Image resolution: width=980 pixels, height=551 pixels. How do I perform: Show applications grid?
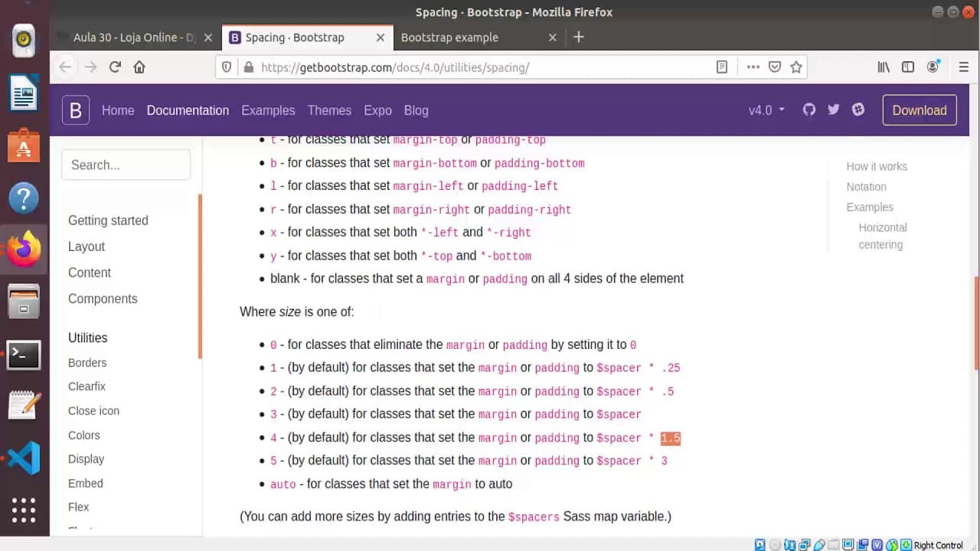(x=24, y=510)
